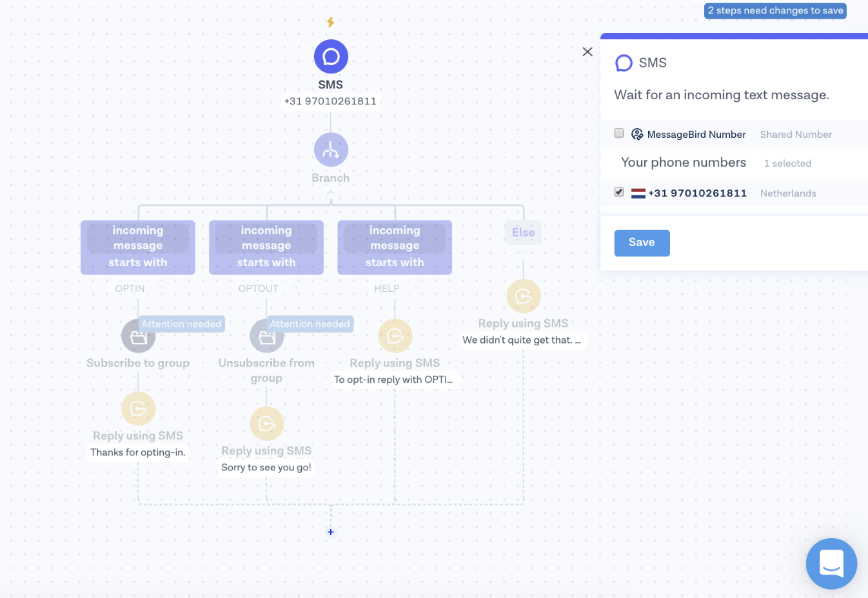Select Reply using SMS under HELP branch

coord(395,336)
